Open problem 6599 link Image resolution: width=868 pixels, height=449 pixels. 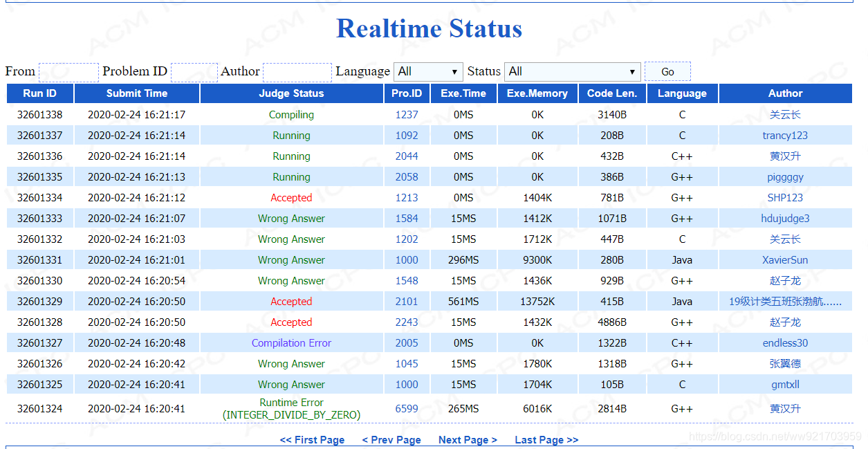[x=407, y=409]
